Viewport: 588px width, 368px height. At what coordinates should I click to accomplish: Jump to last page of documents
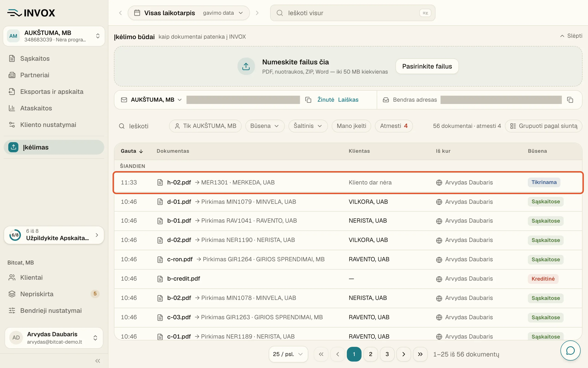tap(420, 354)
